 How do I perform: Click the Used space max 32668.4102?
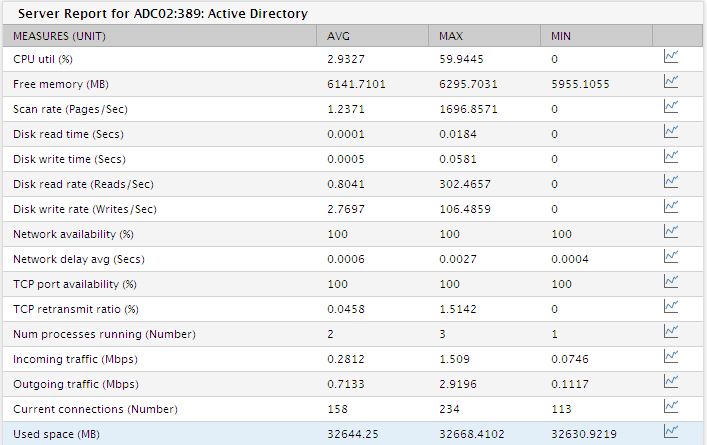(472, 435)
